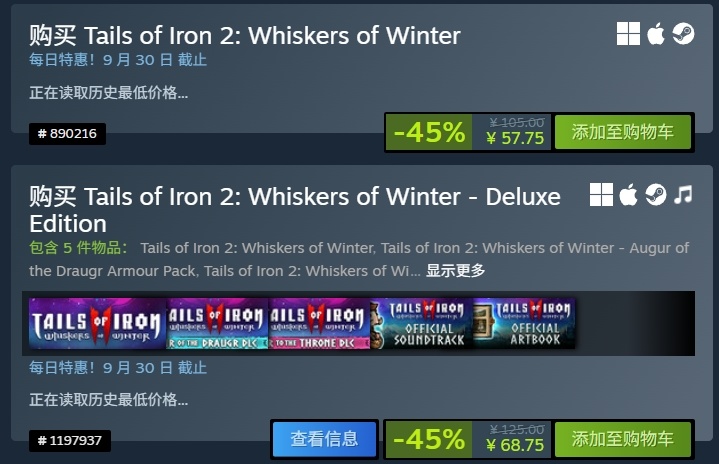Click SteamOS icon on Deluxe Edition
Image resolution: width=719 pixels, height=464 pixels.
tap(656, 195)
